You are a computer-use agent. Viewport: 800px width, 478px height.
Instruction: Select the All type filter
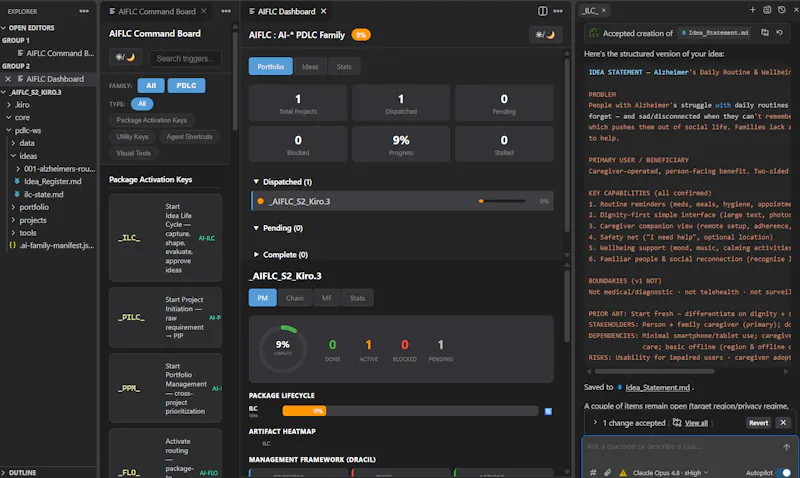[142, 104]
